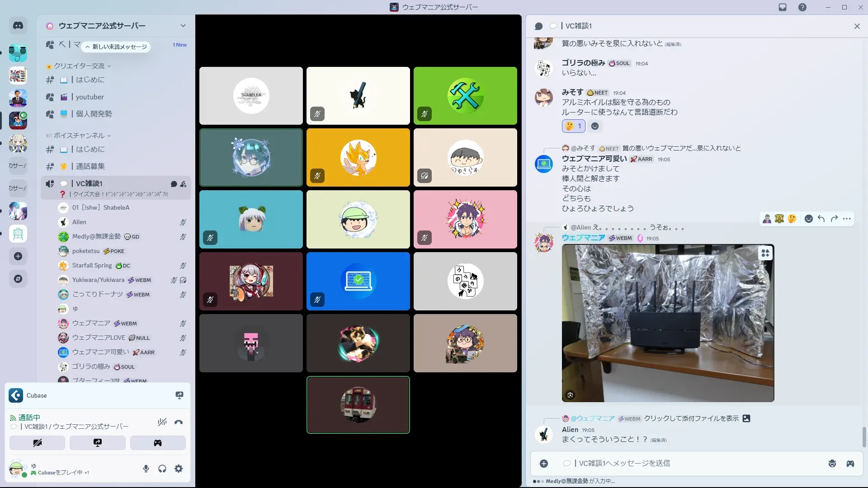The height and width of the screenshot is (488, 868).
Task: Collapse the クリエイター交流 category
Action: click(x=79, y=66)
